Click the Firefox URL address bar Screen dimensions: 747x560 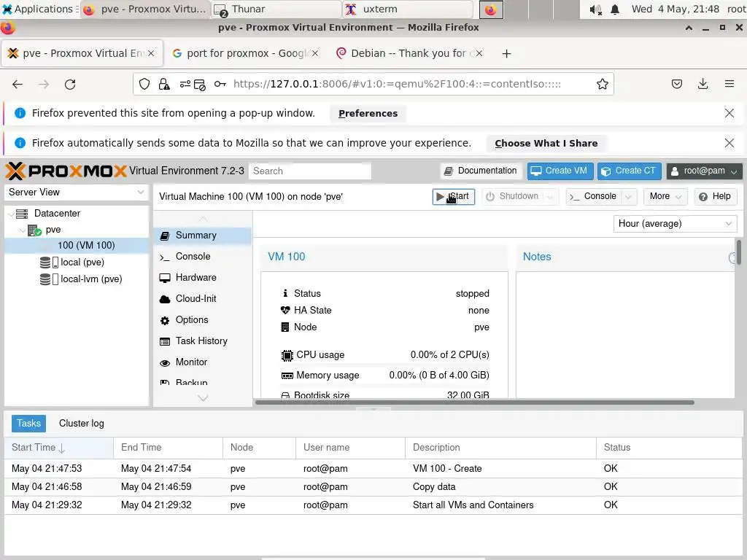[x=397, y=85]
